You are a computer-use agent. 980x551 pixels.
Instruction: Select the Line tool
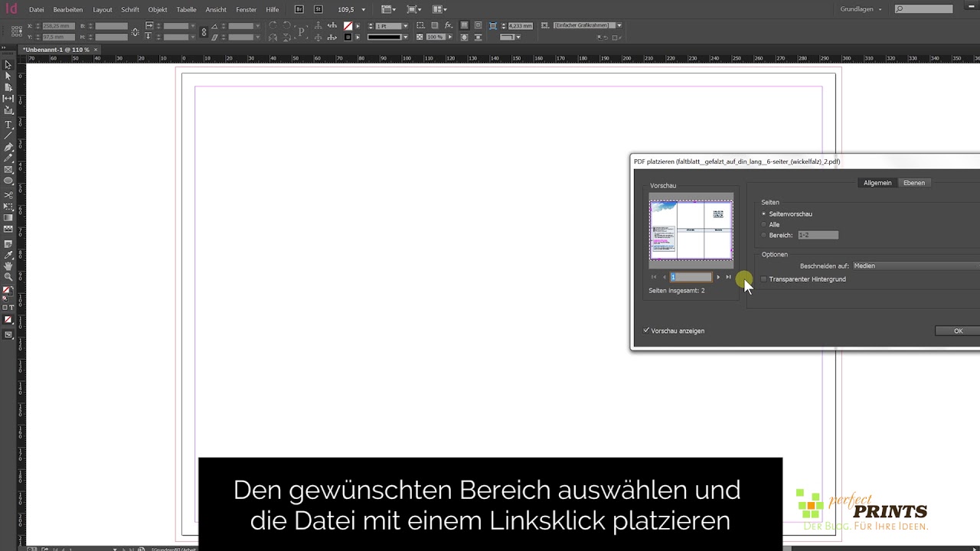point(8,135)
